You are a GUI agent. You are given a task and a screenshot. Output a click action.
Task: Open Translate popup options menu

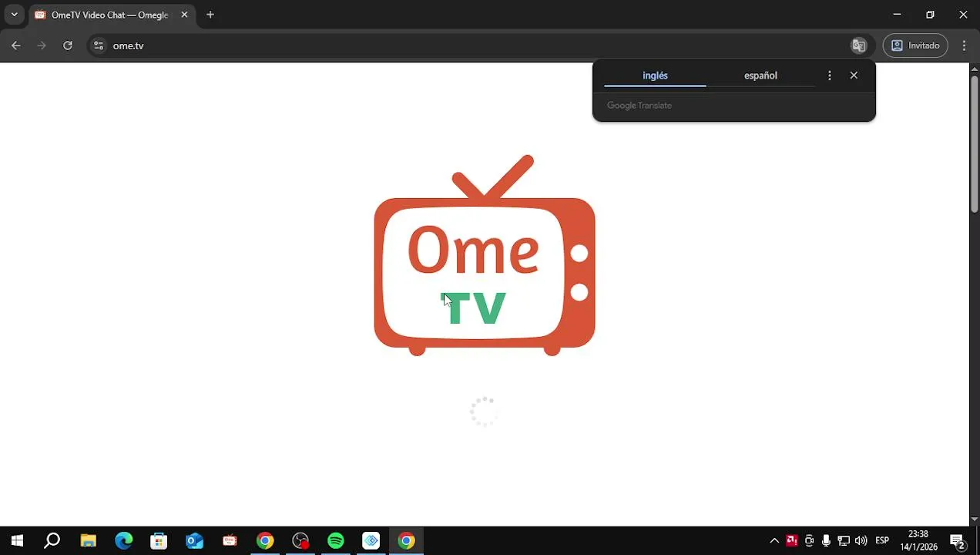(x=829, y=76)
